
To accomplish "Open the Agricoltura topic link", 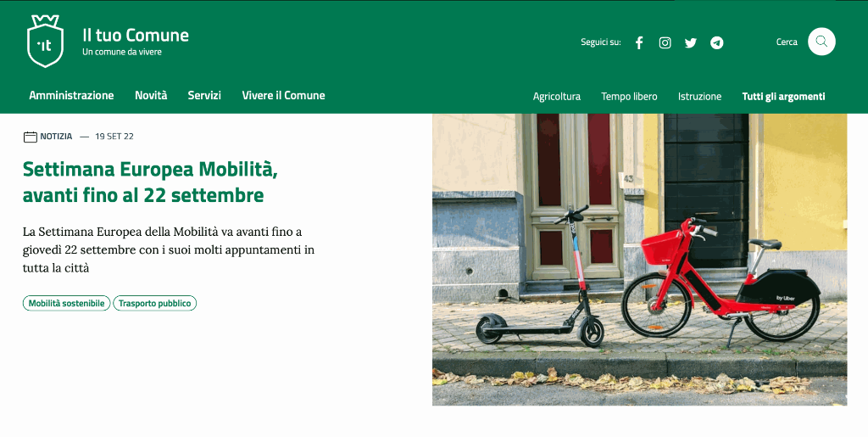I will [557, 97].
